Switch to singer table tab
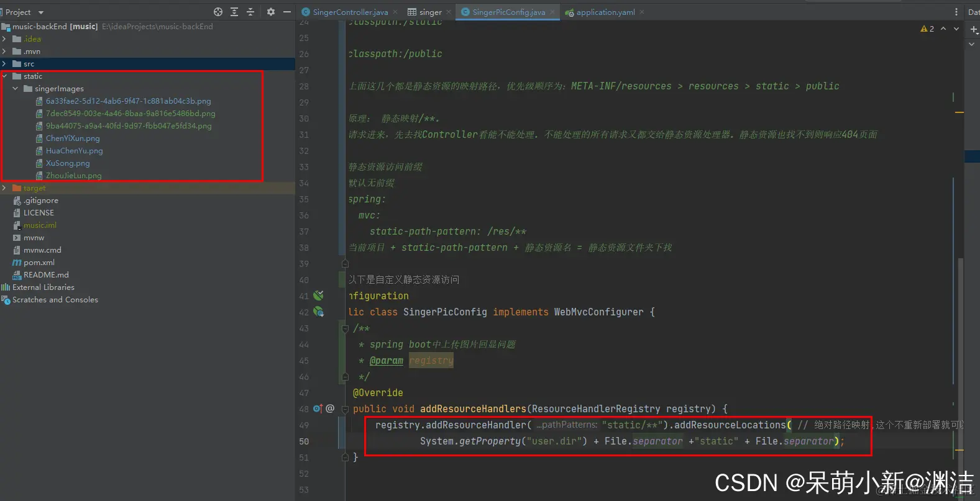 430,12
